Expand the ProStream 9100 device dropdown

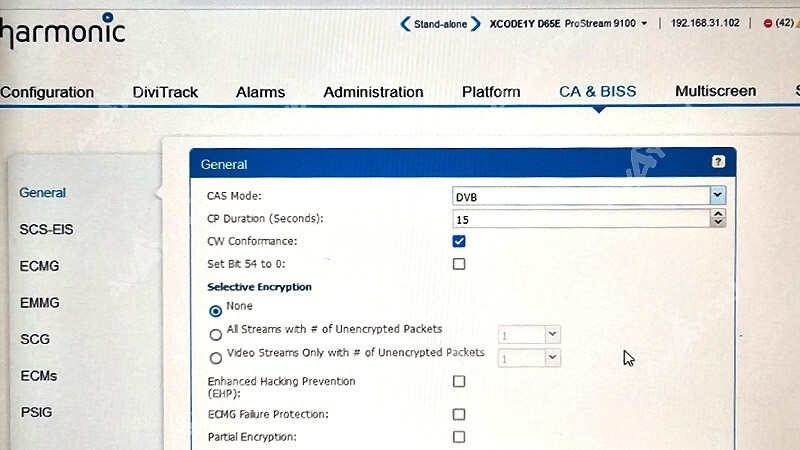coord(645,23)
